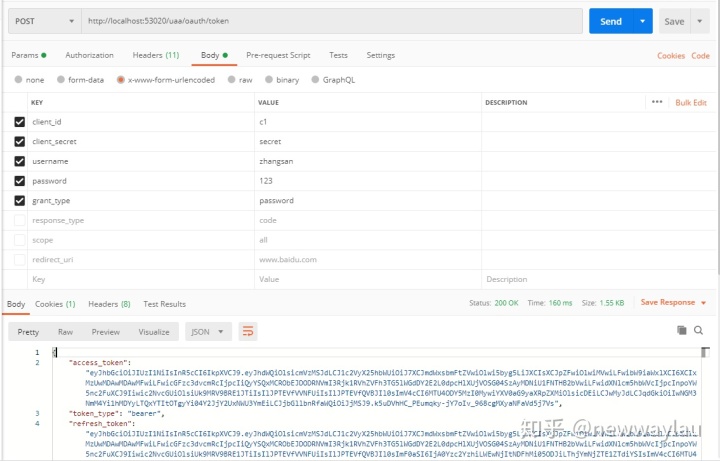The width and height of the screenshot is (720, 461).
Task: Select the binary body type radio
Action: tap(269, 79)
